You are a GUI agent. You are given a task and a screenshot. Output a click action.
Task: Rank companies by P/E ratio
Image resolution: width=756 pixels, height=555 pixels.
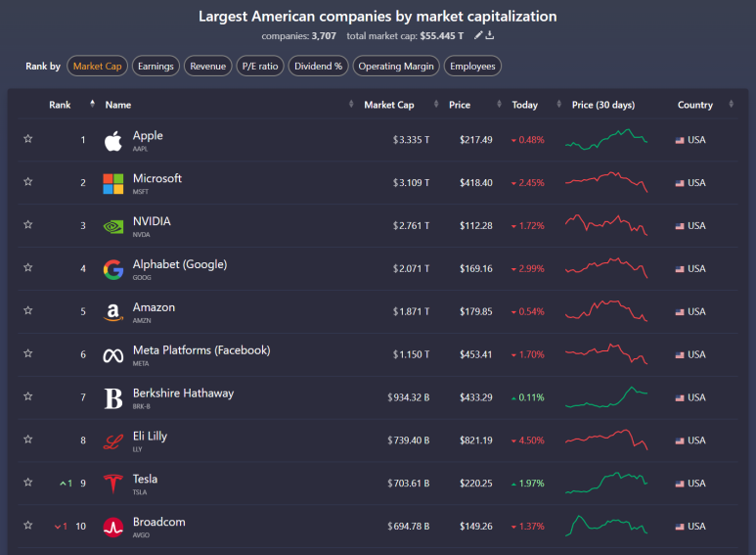(x=260, y=67)
